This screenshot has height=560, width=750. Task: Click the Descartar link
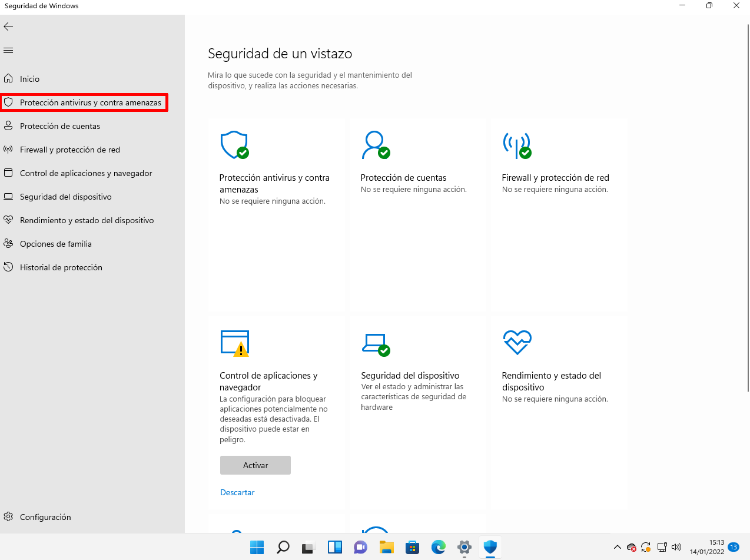(237, 492)
